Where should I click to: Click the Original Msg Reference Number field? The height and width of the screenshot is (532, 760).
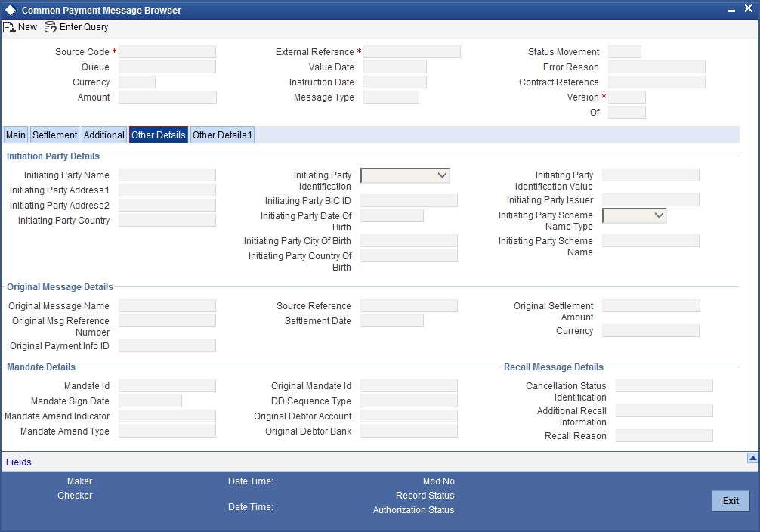(167, 320)
